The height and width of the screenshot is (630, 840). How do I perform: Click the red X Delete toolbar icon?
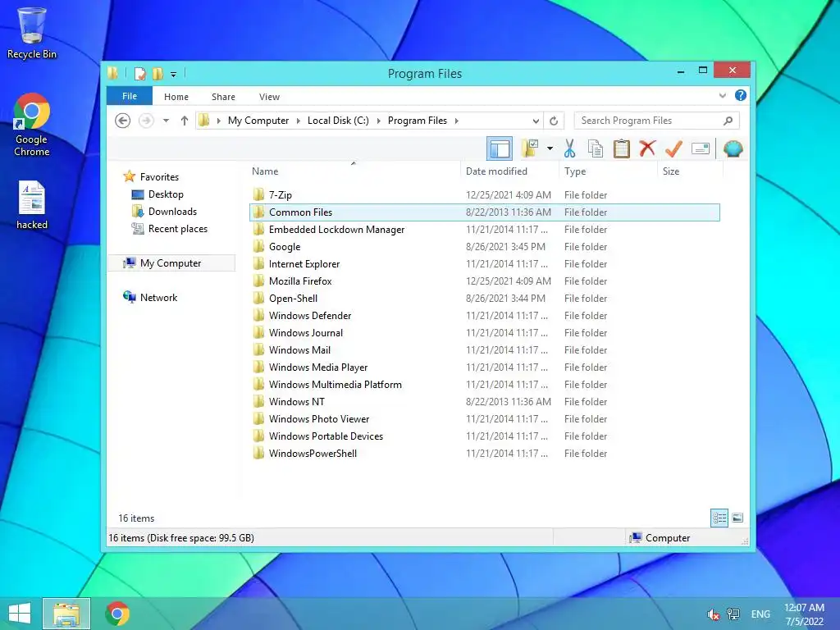point(647,148)
